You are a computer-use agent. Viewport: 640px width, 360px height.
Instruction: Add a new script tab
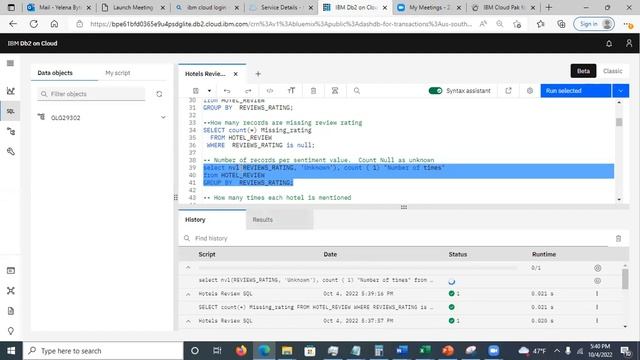pyautogui.click(x=258, y=74)
